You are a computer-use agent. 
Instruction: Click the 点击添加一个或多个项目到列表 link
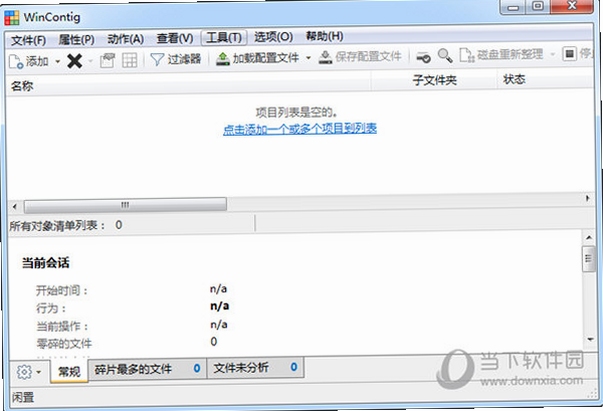point(300,129)
